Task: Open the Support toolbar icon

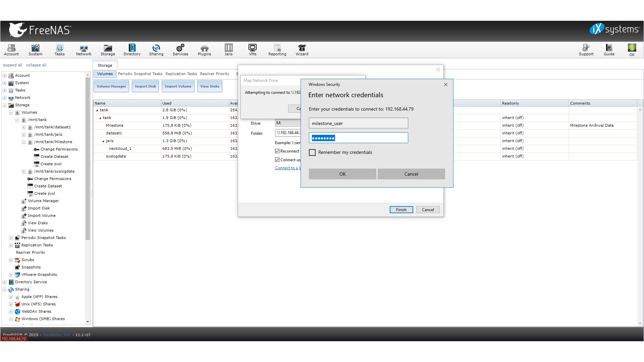Action: [586, 50]
